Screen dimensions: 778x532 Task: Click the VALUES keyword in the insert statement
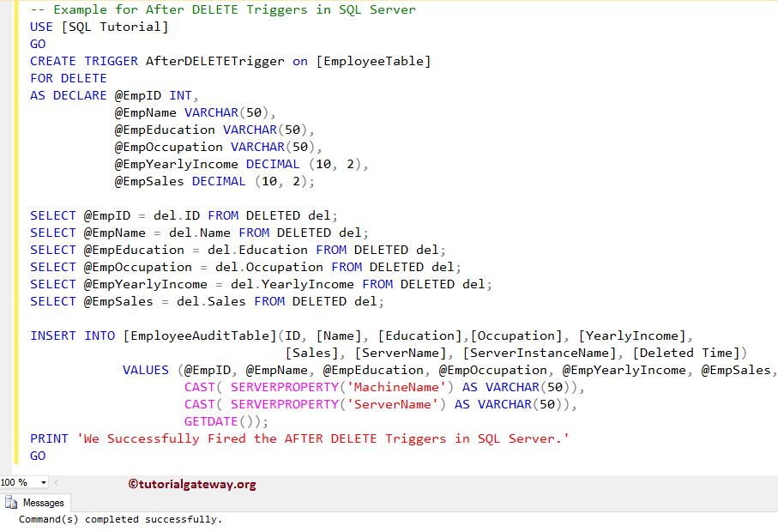coord(144,370)
